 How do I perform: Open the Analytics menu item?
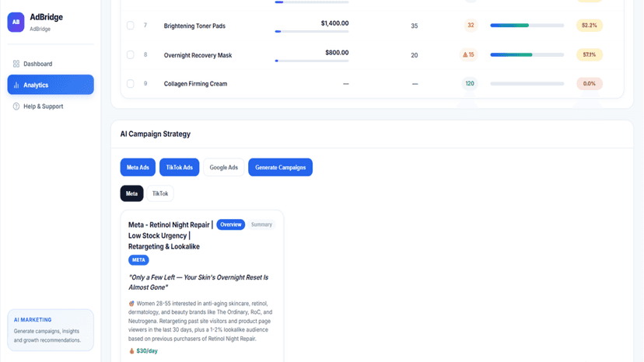(x=51, y=85)
